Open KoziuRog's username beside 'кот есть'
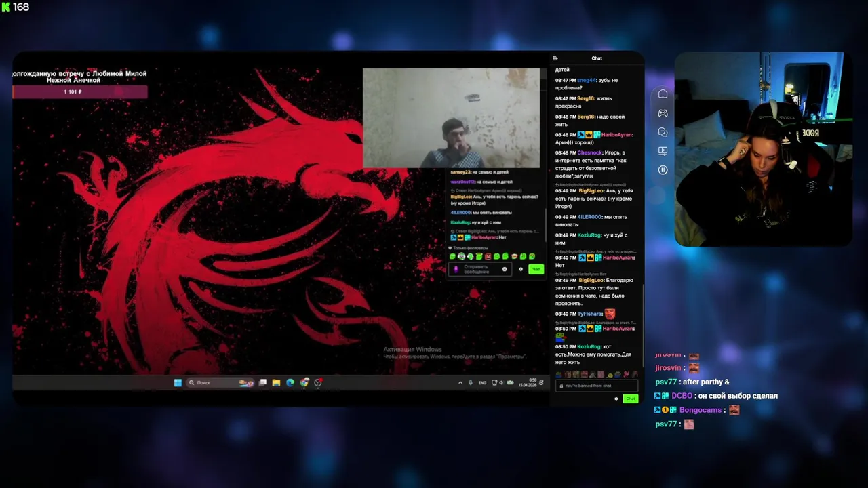 (x=589, y=346)
